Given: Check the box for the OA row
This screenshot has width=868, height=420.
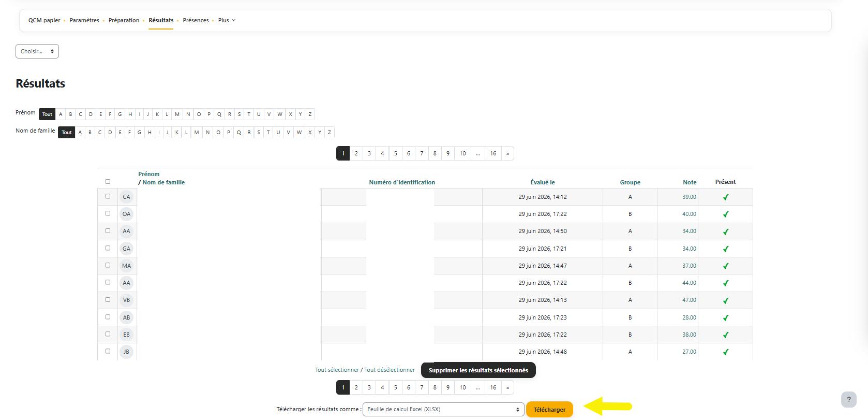Looking at the screenshot, I should pyautogui.click(x=108, y=213).
